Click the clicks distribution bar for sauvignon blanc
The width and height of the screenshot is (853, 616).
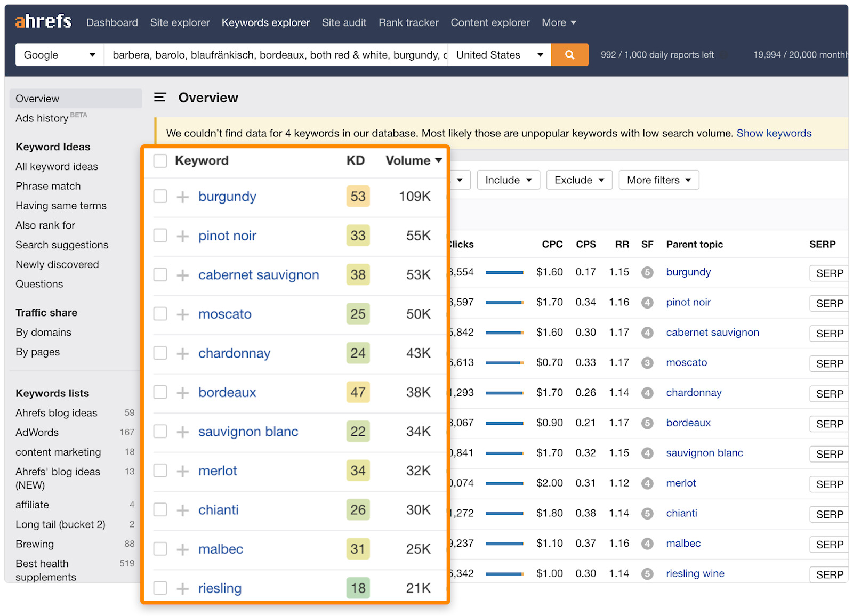pyautogui.click(x=505, y=453)
